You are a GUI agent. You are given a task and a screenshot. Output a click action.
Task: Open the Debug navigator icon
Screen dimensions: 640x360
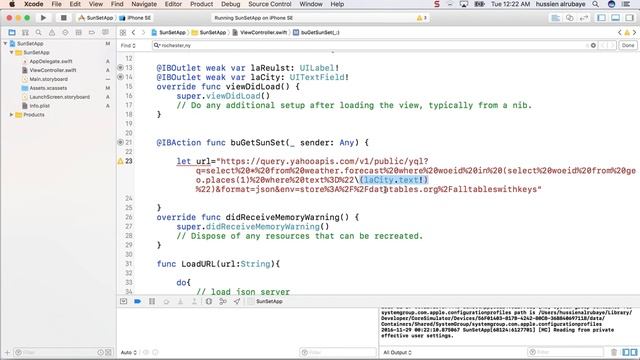tap(78, 32)
